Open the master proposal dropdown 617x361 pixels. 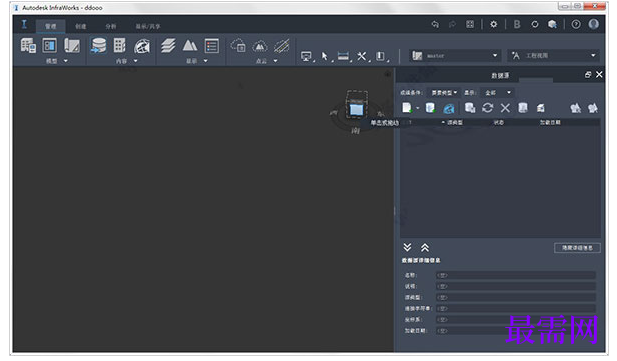(455, 56)
